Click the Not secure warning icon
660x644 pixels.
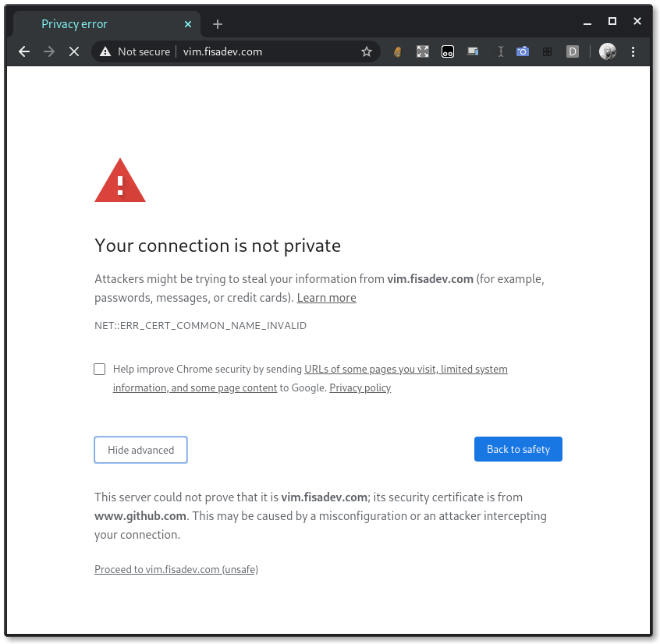pos(105,51)
